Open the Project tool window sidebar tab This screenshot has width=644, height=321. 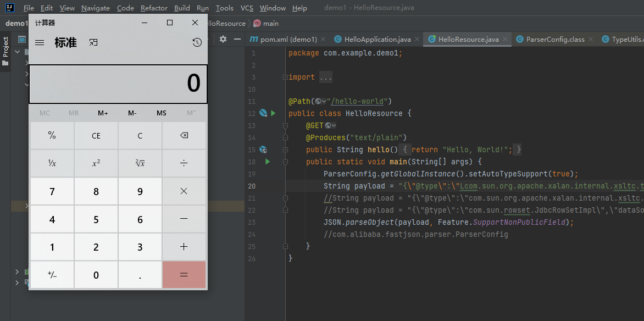coord(5,51)
